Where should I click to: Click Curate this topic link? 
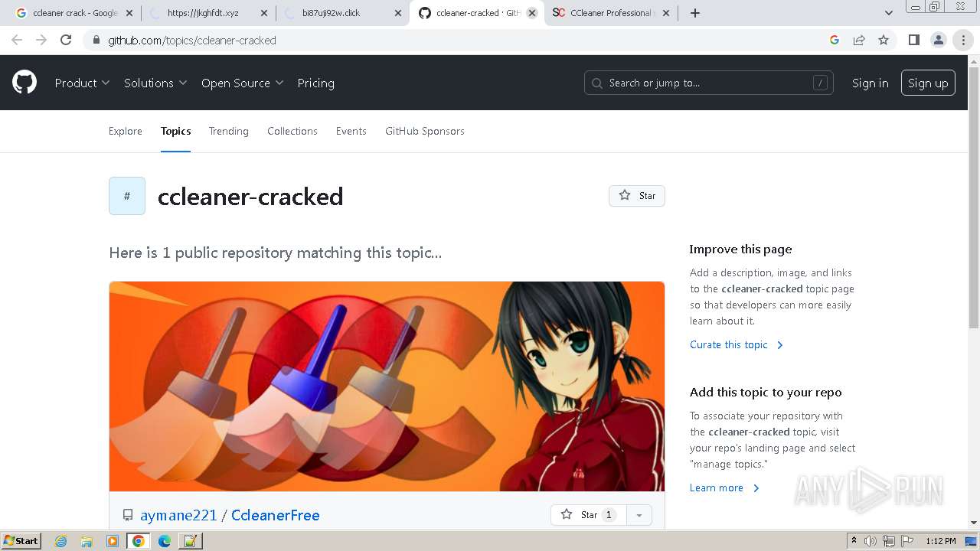pos(737,344)
